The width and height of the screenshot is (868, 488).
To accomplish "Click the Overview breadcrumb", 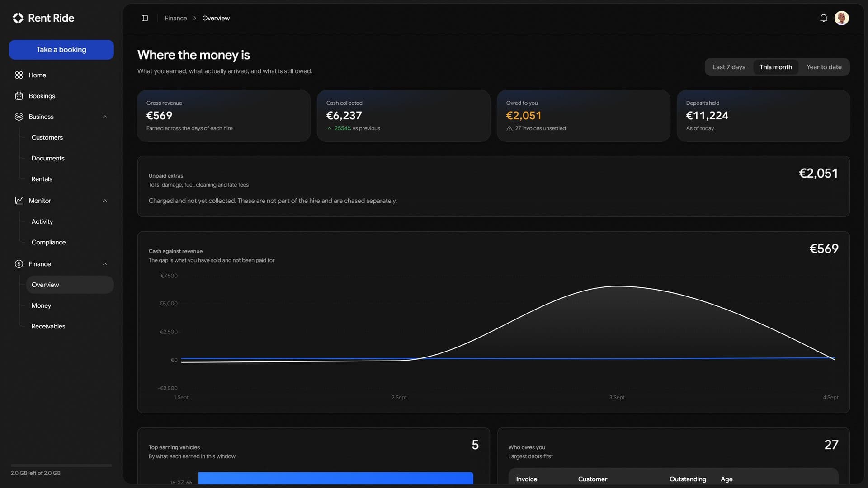I will pos(216,18).
